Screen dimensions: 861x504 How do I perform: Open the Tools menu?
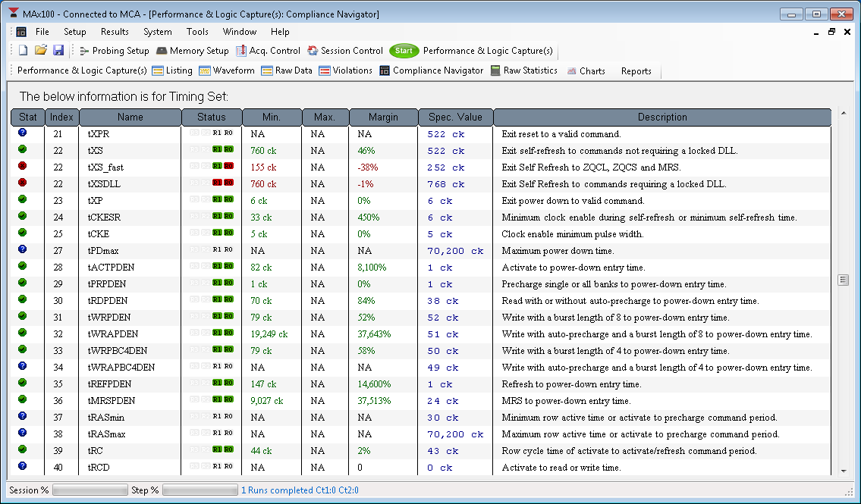point(197,32)
